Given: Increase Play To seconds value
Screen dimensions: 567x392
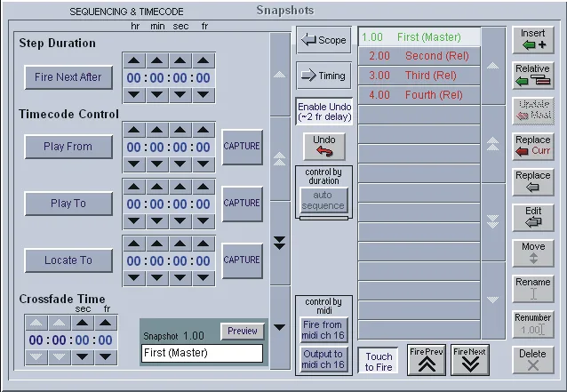Looking at the screenshot, I should tap(180, 187).
